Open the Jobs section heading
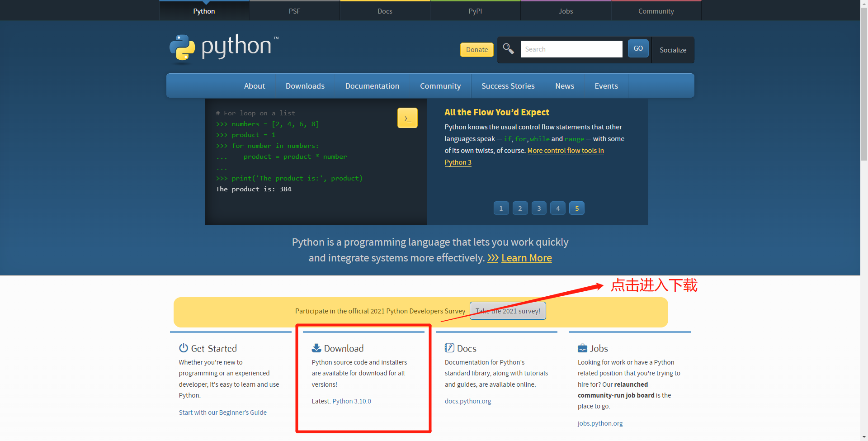This screenshot has height=441, width=868. click(x=599, y=348)
